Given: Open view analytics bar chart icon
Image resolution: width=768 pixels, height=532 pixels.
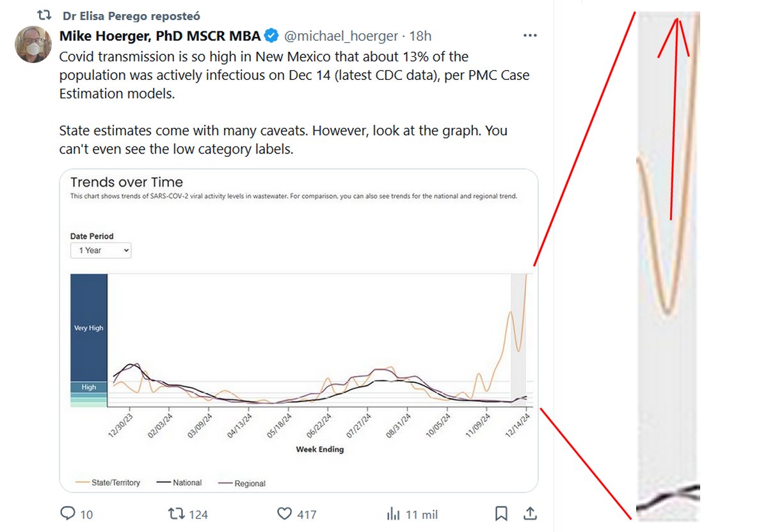Looking at the screenshot, I should point(394,513).
